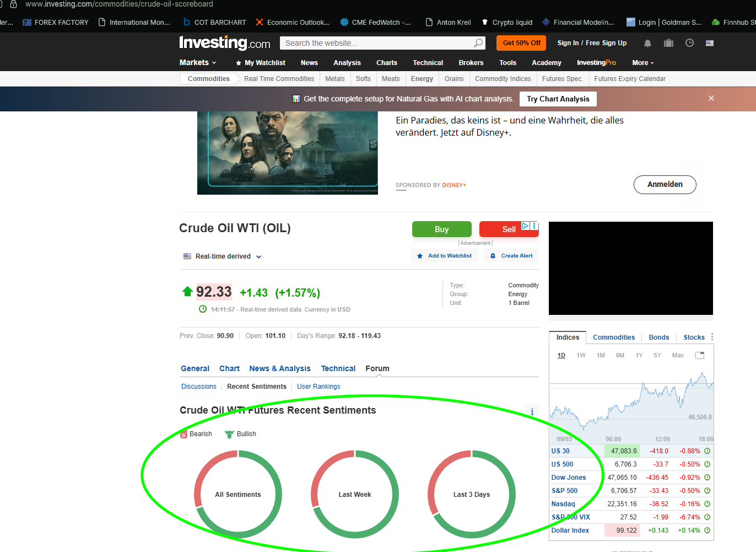Open the Technical tab for Crude Oil
The image size is (756, 552).
(x=338, y=368)
